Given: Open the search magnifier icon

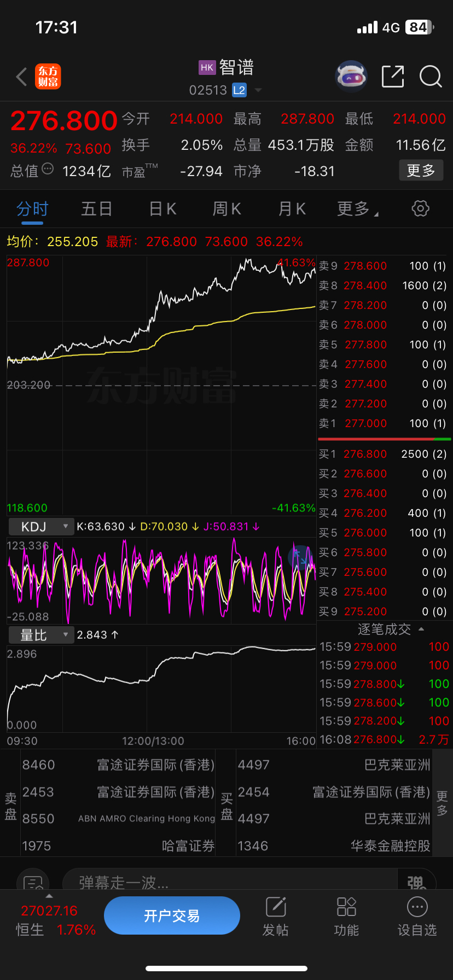Looking at the screenshot, I should (x=431, y=77).
